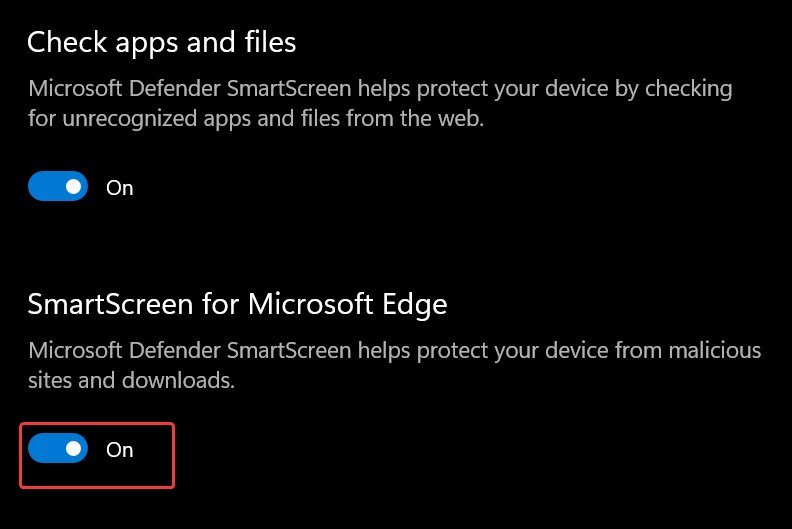Screen dimensions: 792x529
Task: Click the text 'sites and downloads.'
Action: pyautogui.click(x=131, y=382)
